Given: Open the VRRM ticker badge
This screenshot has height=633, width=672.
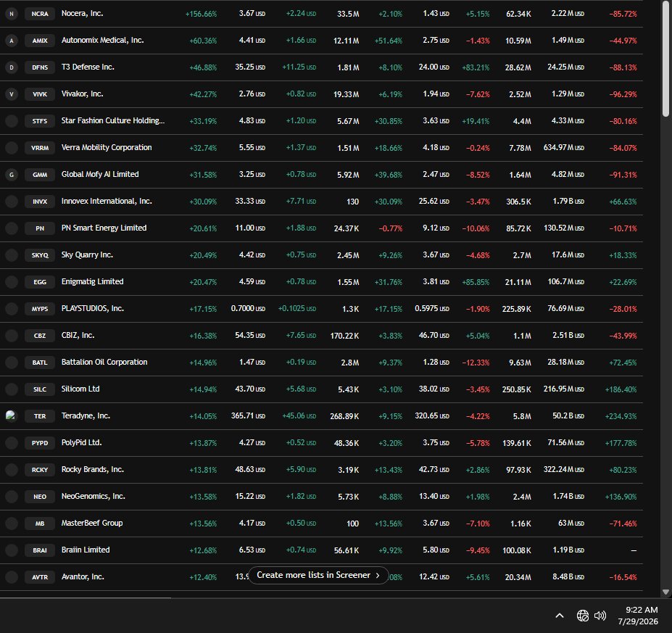Looking at the screenshot, I should pyautogui.click(x=40, y=148).
